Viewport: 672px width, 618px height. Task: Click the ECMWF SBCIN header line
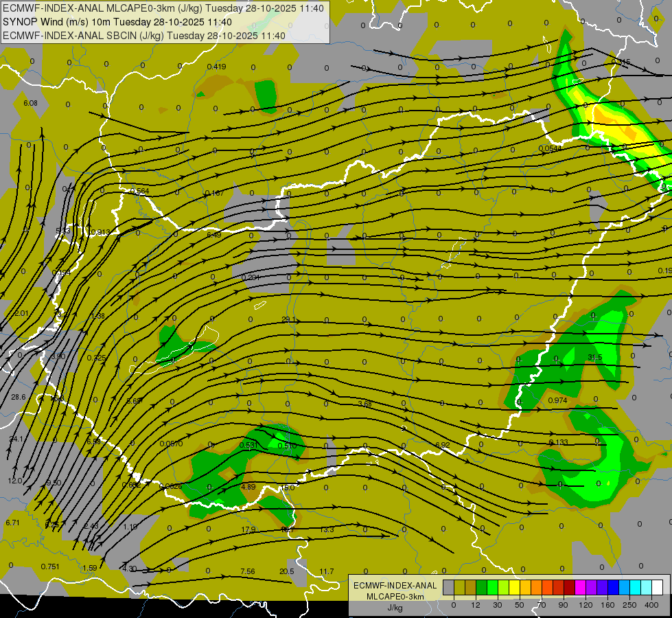click(x=144, y=36)
